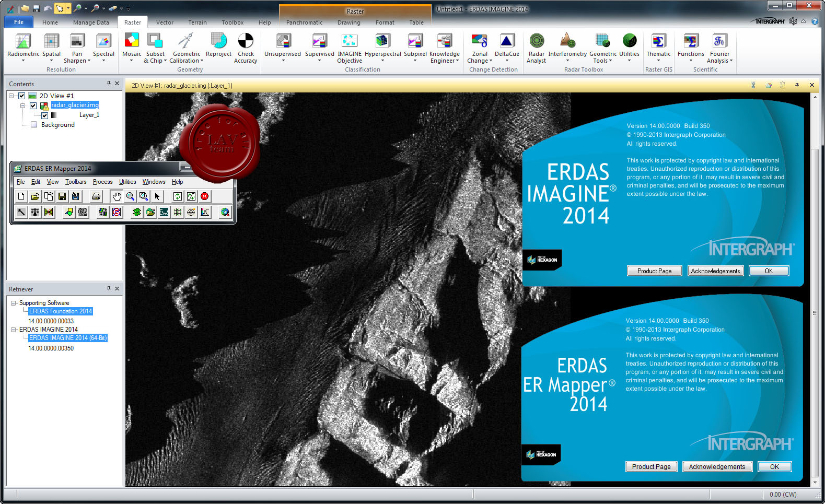Select the hand pan tool in ER Mapper
This screenshot has width=825, height=504.
pos(117,196)
